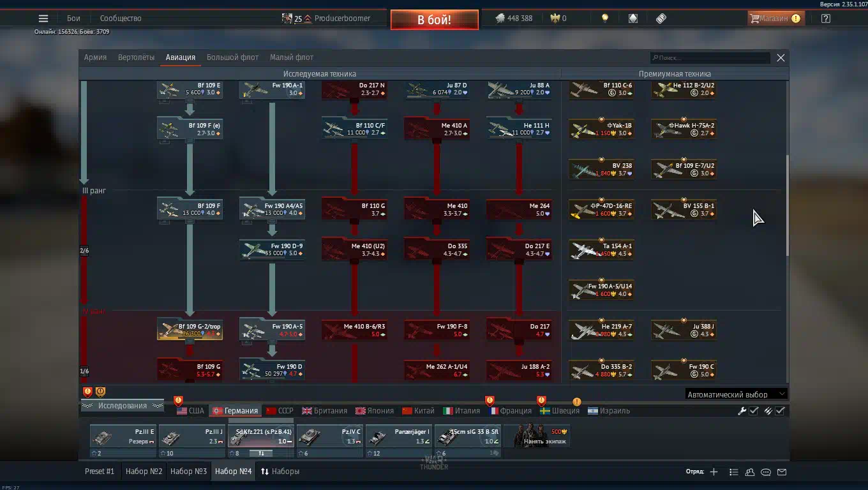Toggle the checkbox beside the wrench icon
This screenshot has height=490, width=868.
[x=754, y=411]
